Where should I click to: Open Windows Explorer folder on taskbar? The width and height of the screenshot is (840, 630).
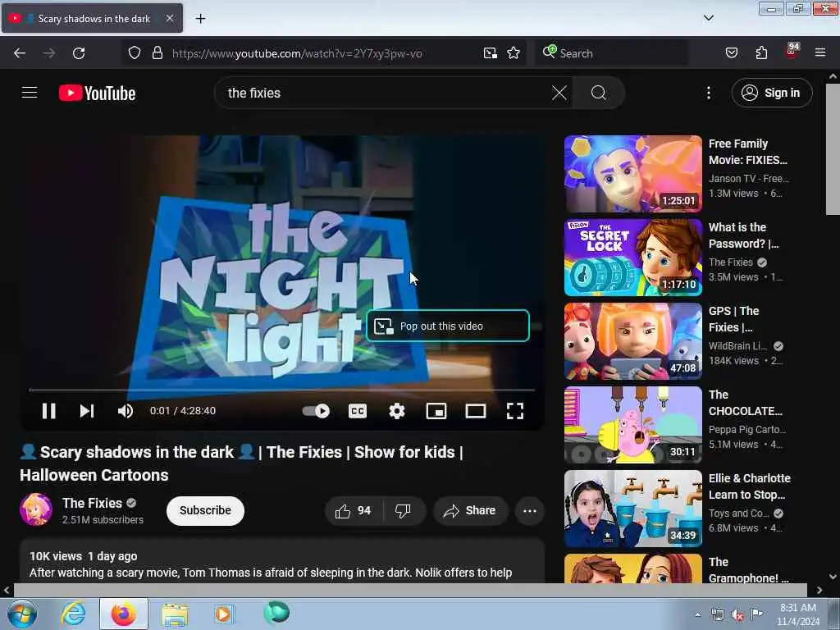174,614
